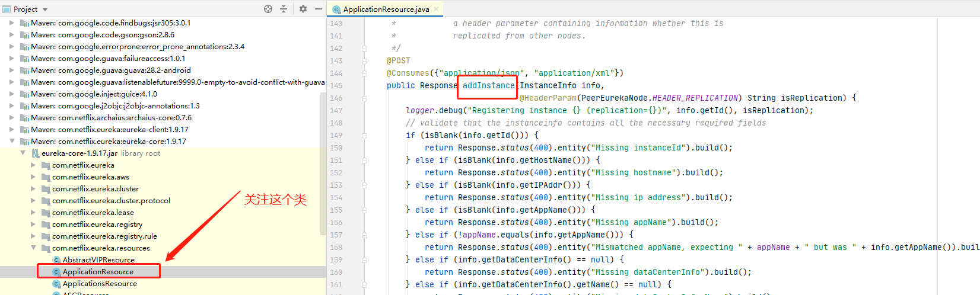Click the com.netflix.eureka.lease folder icon

click(46, 213)
